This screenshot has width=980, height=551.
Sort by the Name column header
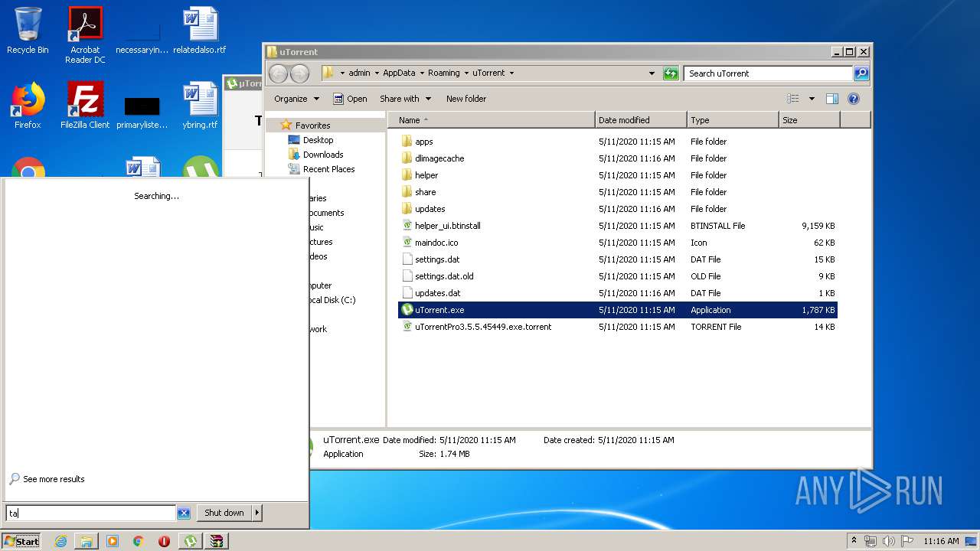click(492, 120)
